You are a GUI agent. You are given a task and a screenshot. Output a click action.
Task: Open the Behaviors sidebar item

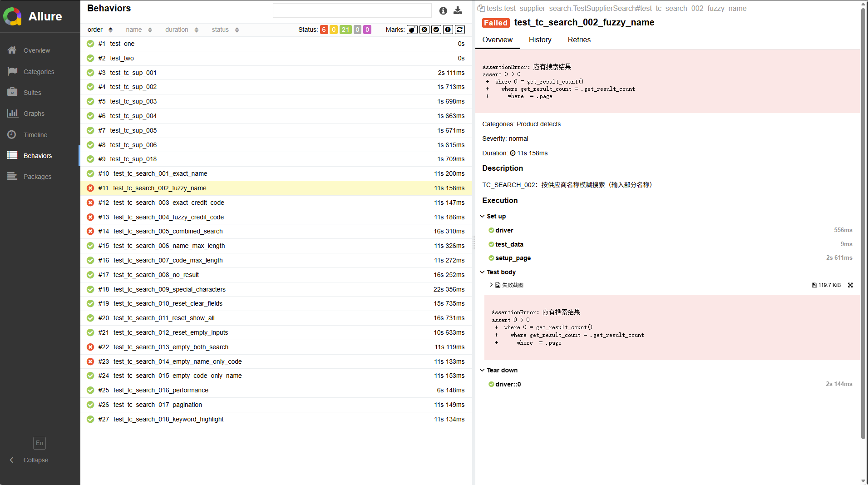click(x=40, y=156)
